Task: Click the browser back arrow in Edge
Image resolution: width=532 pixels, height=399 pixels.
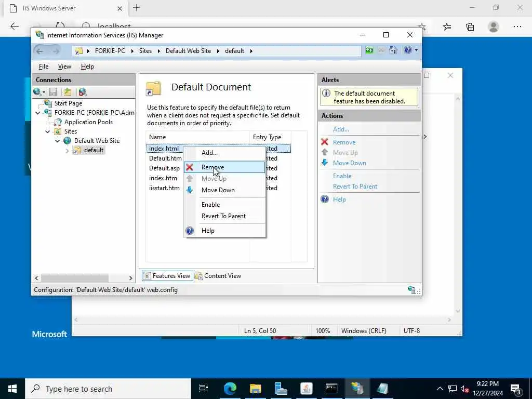Action: pyautogui.click(x=14, y=26)
